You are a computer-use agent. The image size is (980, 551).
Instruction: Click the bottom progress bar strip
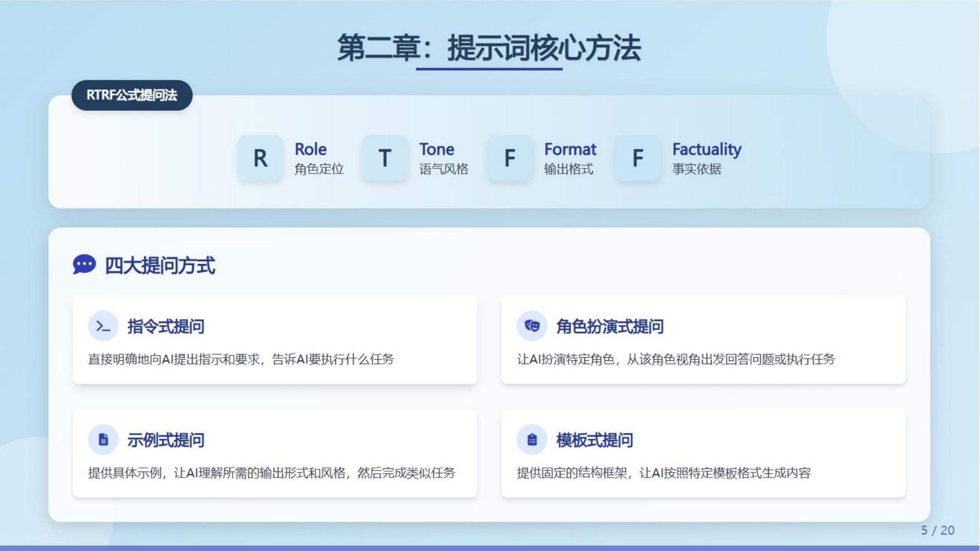490,548
